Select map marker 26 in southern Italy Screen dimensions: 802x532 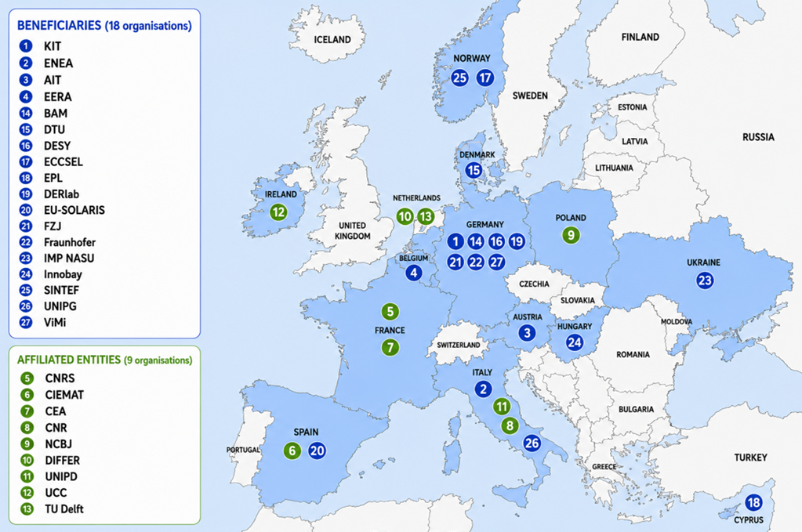532,443
